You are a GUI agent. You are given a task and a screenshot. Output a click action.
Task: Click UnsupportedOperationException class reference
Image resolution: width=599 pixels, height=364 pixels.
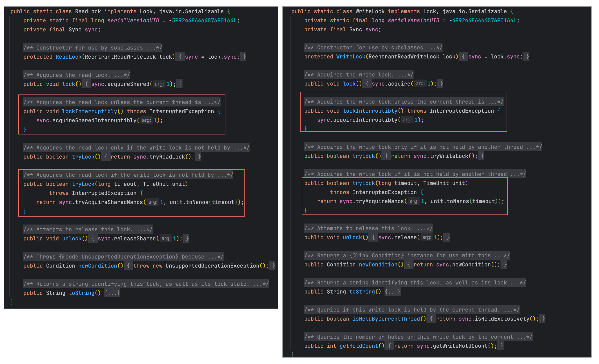point(212,266)
